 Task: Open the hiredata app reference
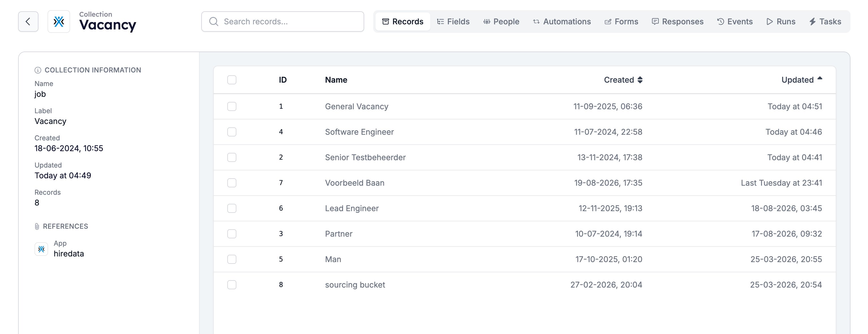point(69,249)
